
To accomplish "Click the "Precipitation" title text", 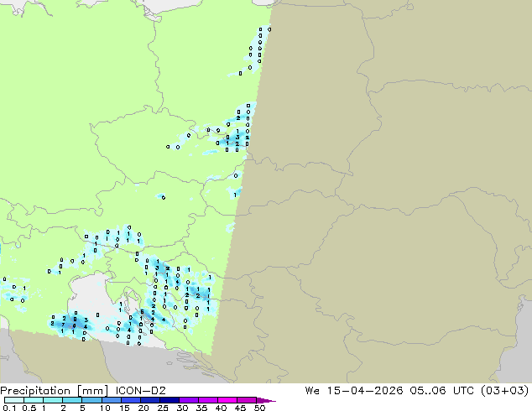I will [x=35, y=391].
